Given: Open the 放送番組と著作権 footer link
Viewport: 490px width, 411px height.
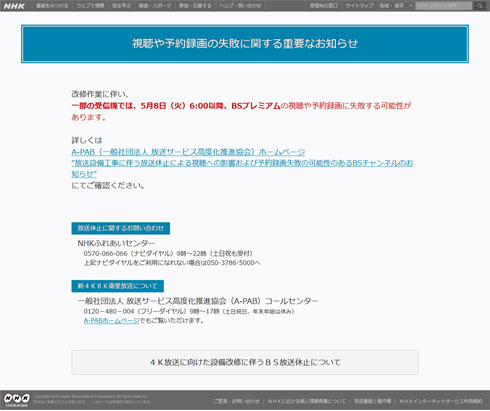Looking at the screenshot, I should pyautogui.click(x=372, y=401).
